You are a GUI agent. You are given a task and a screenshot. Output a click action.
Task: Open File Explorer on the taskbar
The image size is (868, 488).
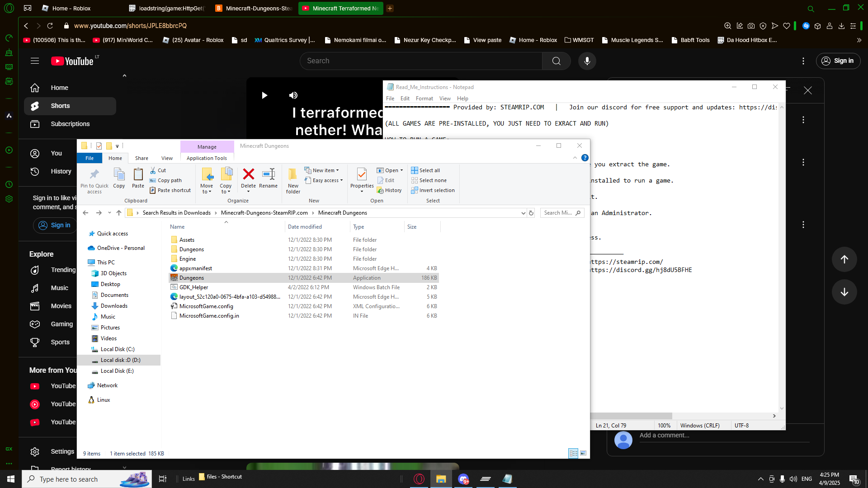pos(441,479)
